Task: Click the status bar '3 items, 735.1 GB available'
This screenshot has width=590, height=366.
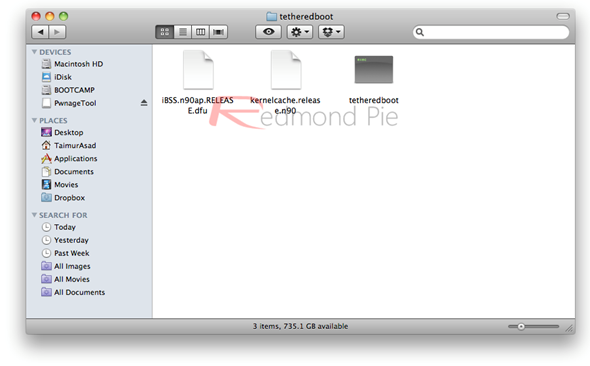Action: (300, 326)
